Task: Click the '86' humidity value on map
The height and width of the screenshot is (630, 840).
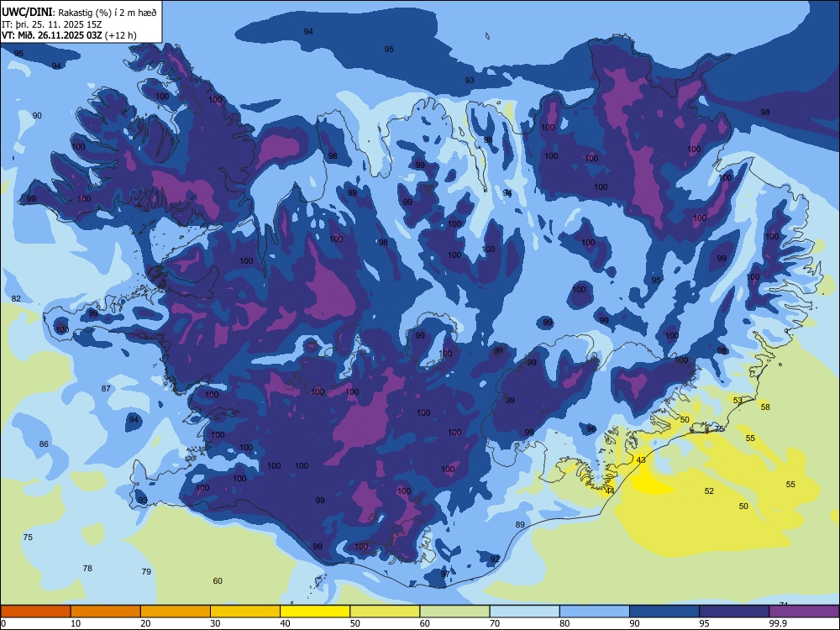Action: [x=44, y=444]
